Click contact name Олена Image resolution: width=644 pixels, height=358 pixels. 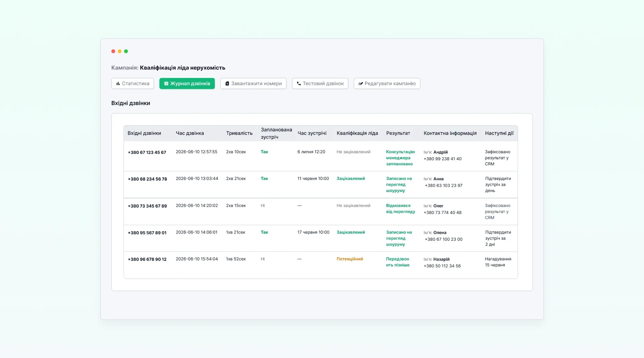(440, 233)
